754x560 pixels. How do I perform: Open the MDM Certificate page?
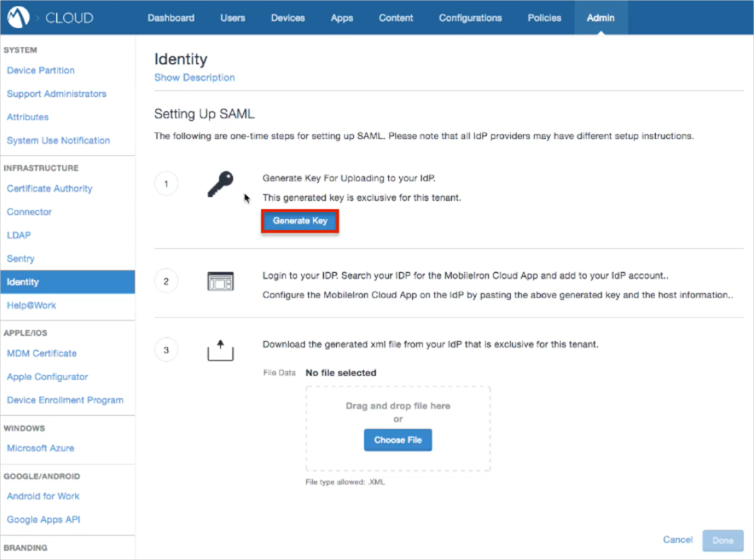(42, 353)
